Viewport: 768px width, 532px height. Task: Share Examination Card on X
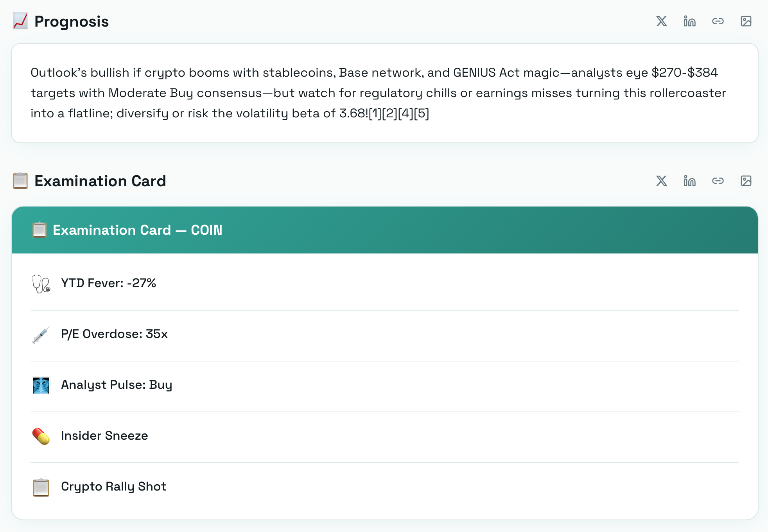click(661, 181)
